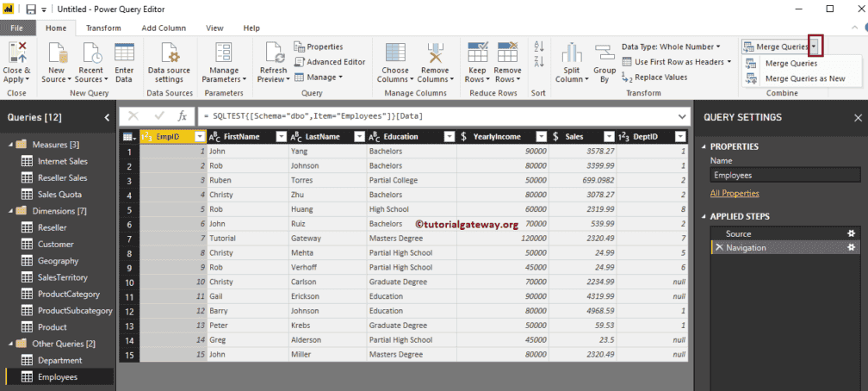The width and height of the screenshot is (868, 391).
Task: Click the Remove Columns icon
Action: tap(435, 53)
